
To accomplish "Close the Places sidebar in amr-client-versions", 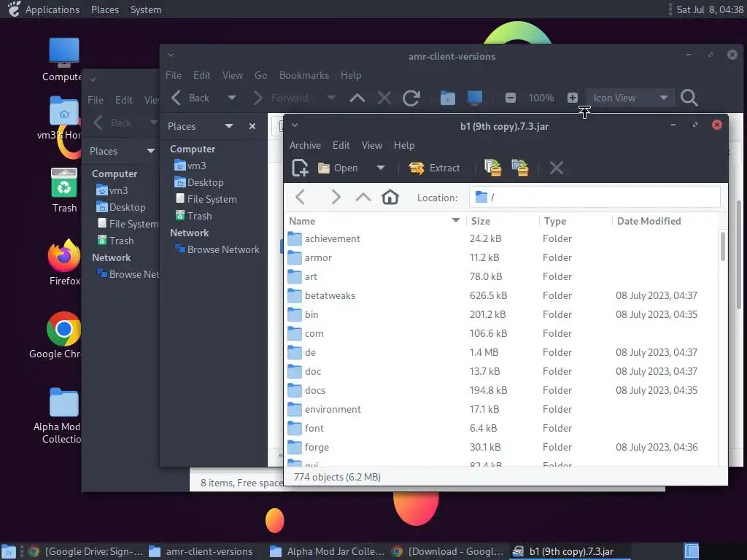I will point(252,126).
